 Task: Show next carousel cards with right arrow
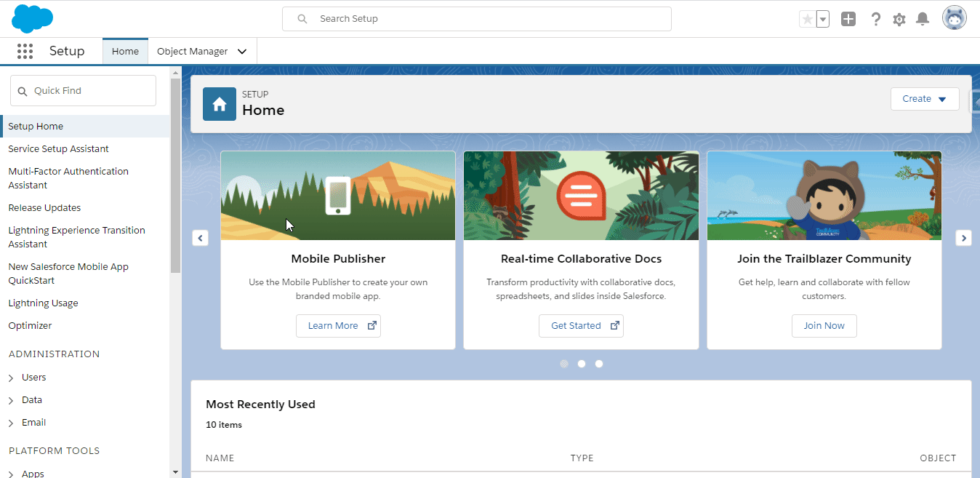[963, 238]
